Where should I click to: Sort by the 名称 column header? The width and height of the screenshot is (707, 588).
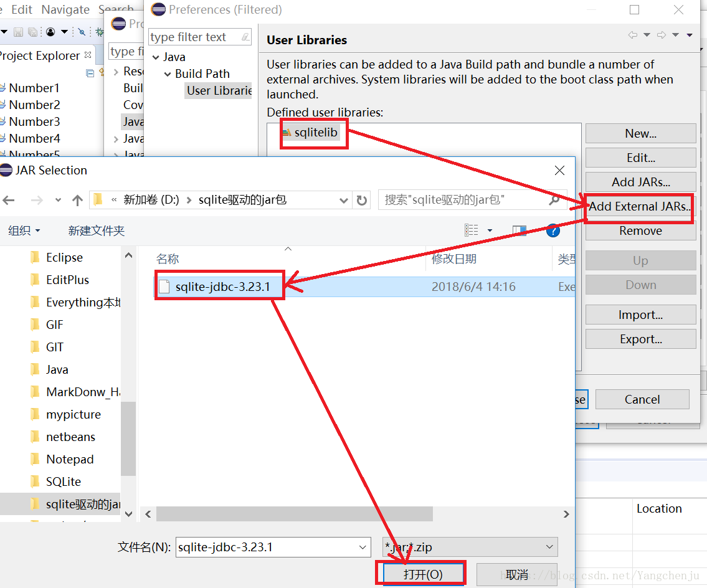tap(168, 259)
